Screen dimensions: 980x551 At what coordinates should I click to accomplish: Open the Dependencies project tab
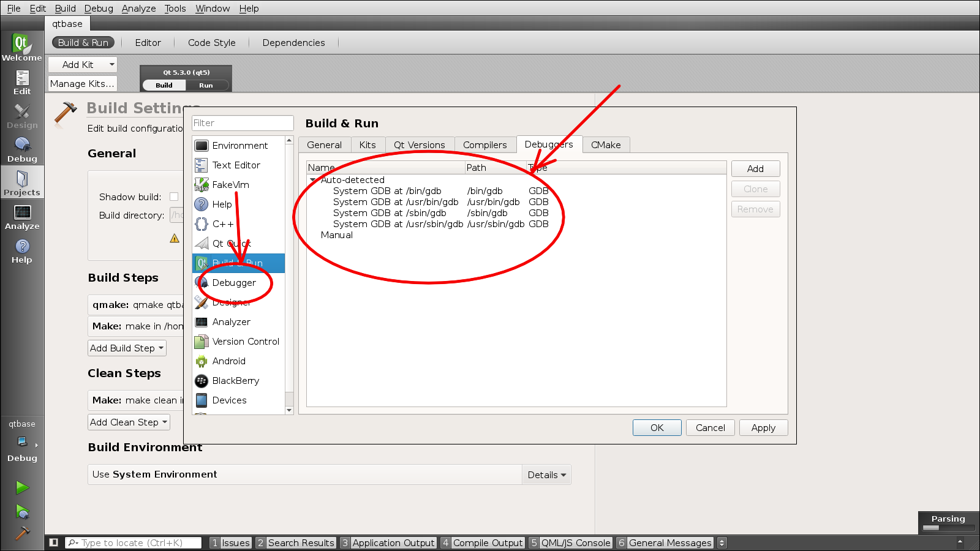[294, 43]
